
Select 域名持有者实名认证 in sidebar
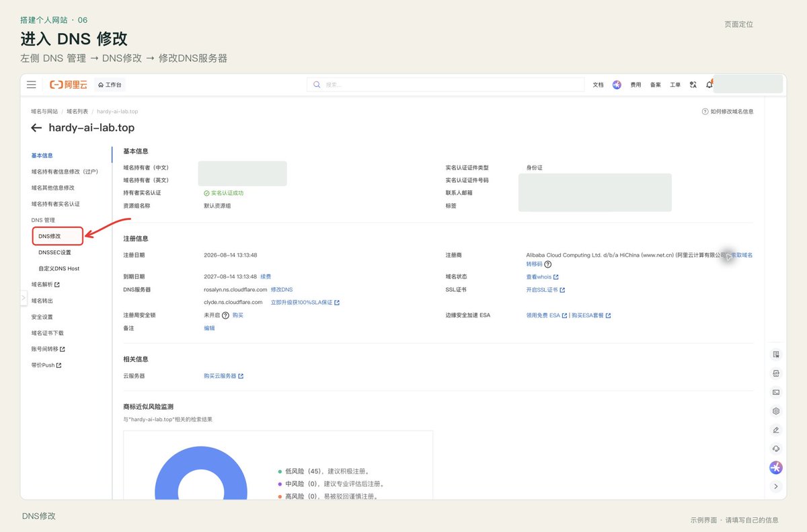pos(55,204)
